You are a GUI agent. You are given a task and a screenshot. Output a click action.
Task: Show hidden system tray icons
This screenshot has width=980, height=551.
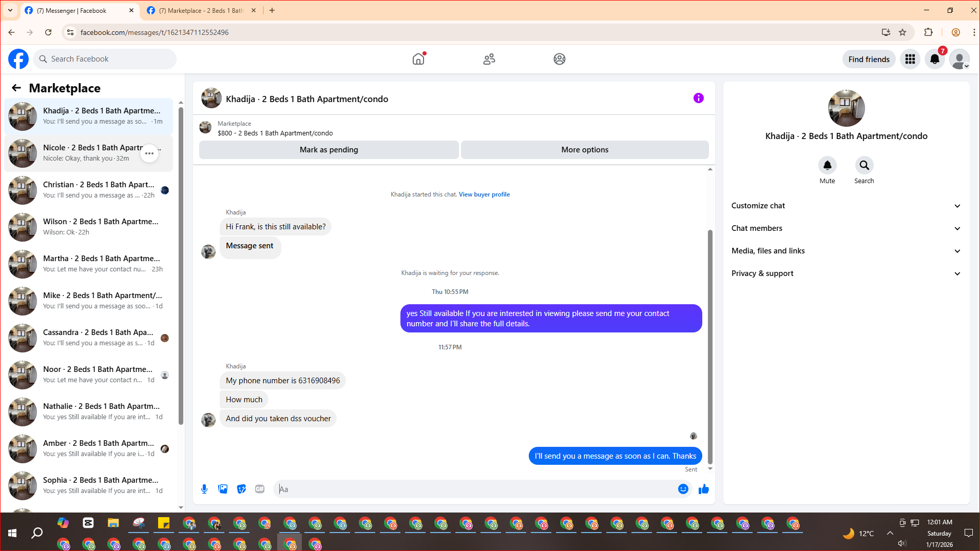point(890,533)
